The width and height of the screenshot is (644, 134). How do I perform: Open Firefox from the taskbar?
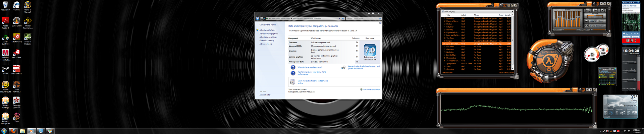[13, 131]
